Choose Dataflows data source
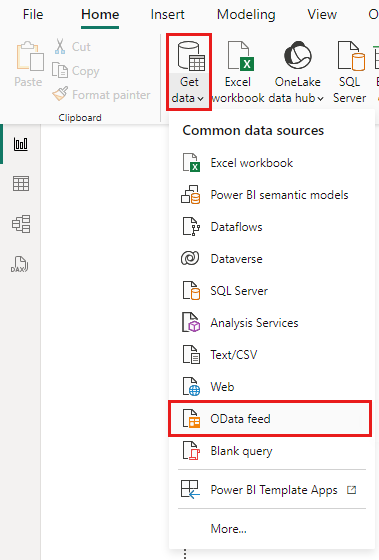 coord(272,227)
